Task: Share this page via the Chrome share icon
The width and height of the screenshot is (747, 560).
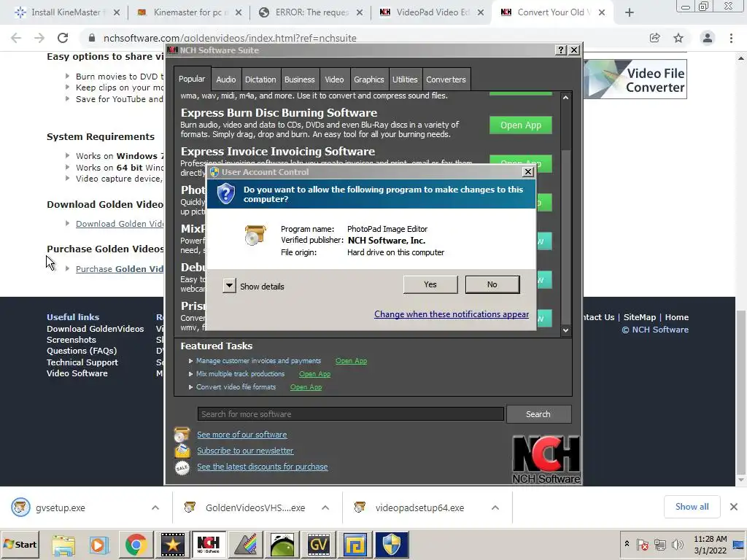Action: coord(654,38)
